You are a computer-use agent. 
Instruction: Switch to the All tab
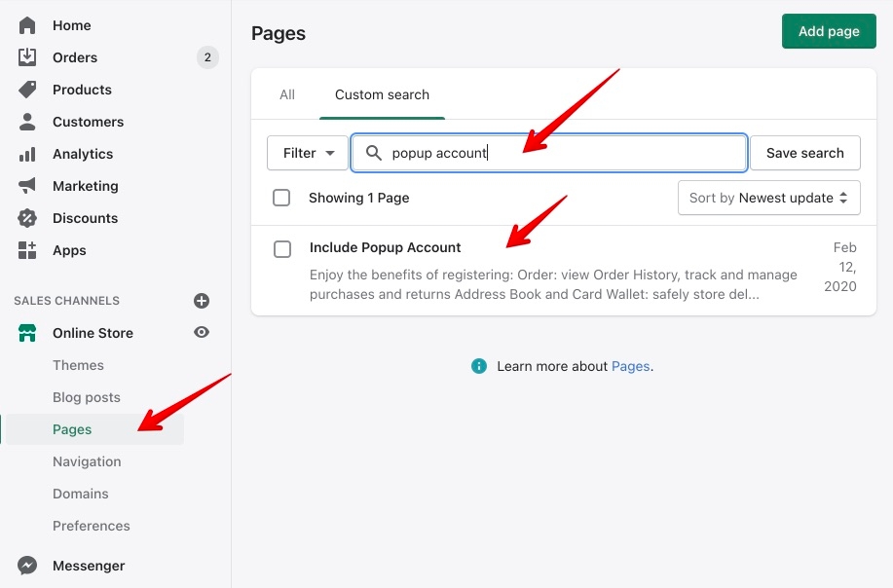[x=287, y=94]
